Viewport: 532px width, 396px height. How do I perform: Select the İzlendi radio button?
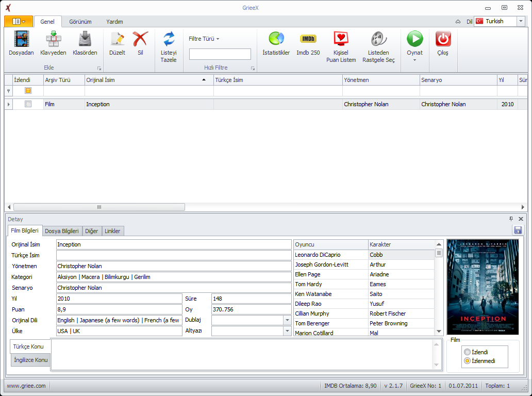(467, 352)
